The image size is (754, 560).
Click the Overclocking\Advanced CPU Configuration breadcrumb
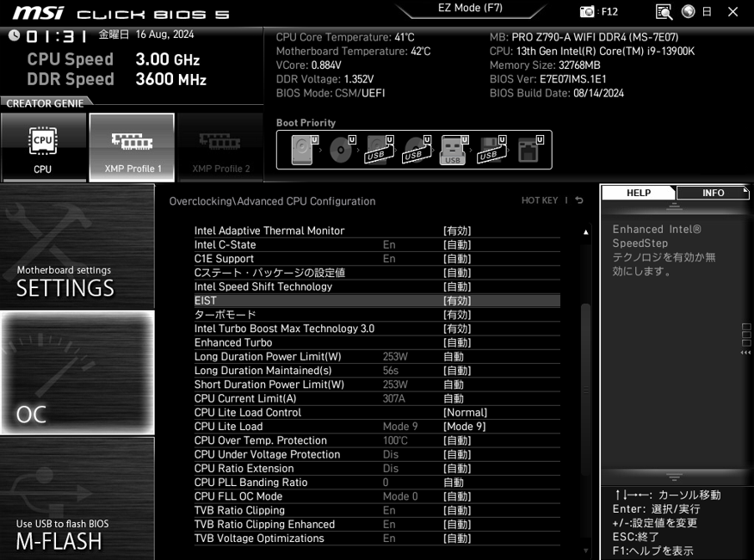tap(272, 201)
